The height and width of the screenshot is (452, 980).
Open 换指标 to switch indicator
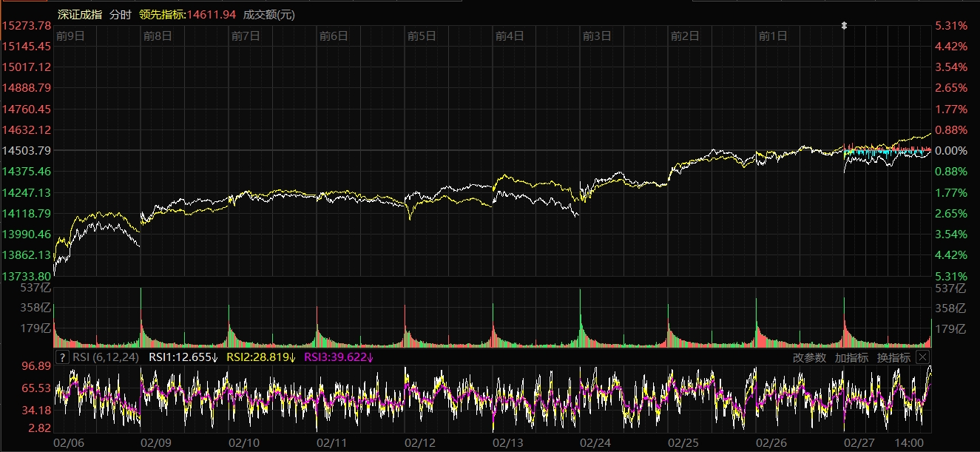tap(893, 357)
